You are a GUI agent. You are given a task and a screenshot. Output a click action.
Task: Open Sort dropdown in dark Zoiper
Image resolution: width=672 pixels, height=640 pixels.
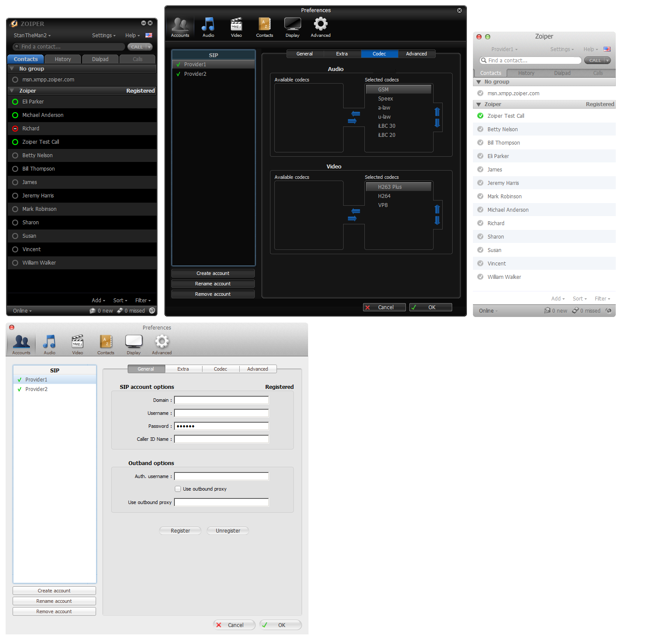[120, 301]
